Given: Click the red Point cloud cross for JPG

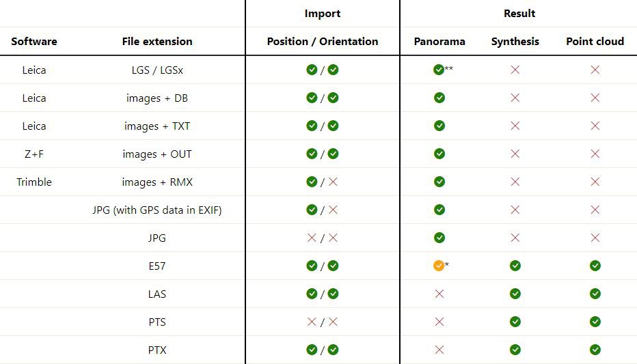Looking at the screenshot, I should tap(595, 238).
